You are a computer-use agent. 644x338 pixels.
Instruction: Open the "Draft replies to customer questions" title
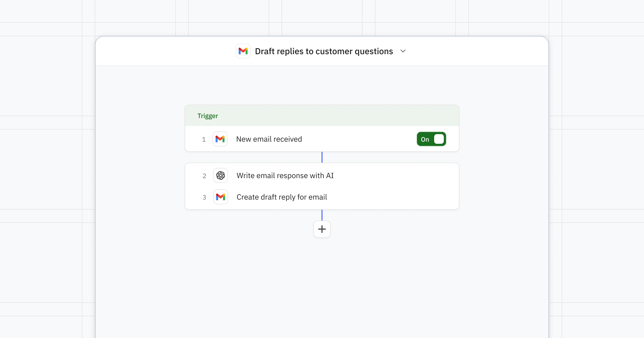(x=324, y=51)
